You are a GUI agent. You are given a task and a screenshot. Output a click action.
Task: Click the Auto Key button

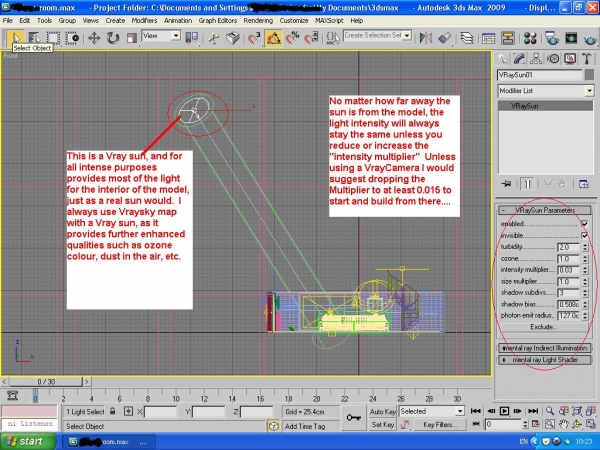pyautogui.click(x=382, y=412)
